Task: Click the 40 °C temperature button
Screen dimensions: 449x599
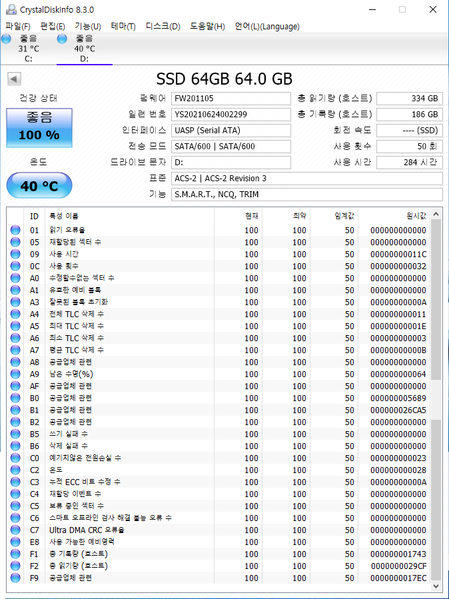Action: click(x=39, y=186)
